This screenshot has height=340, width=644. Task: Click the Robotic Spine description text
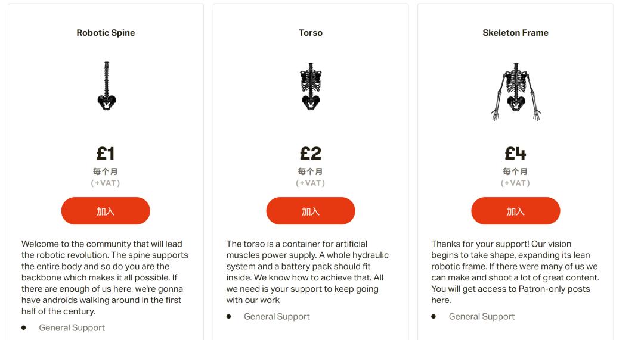pyautogui.click(x=105, y=277)
